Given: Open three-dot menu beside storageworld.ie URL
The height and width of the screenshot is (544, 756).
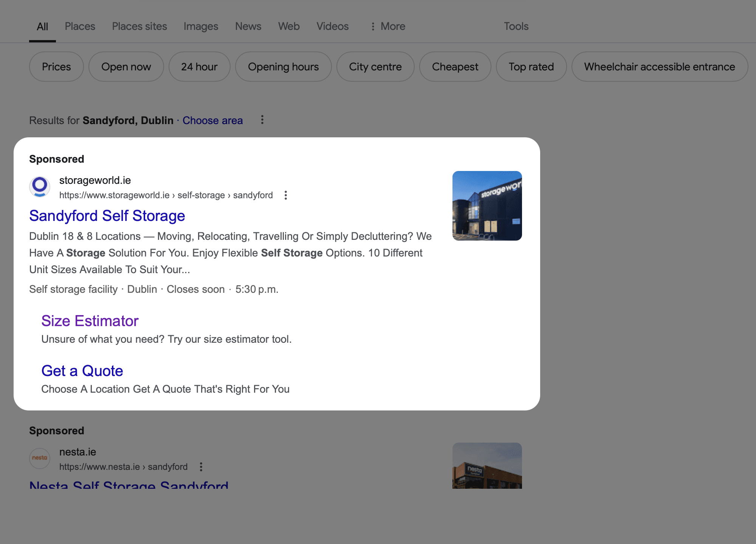Looking at the screenshot, I should (286, 195).
